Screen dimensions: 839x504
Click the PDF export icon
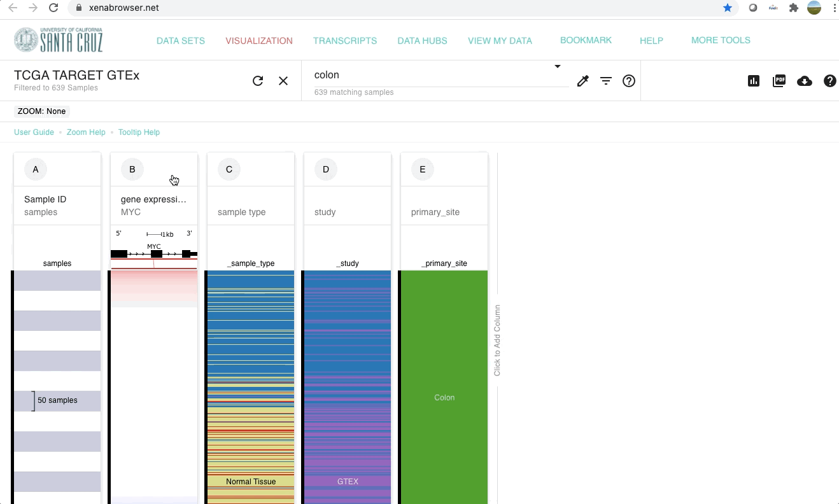779,81
